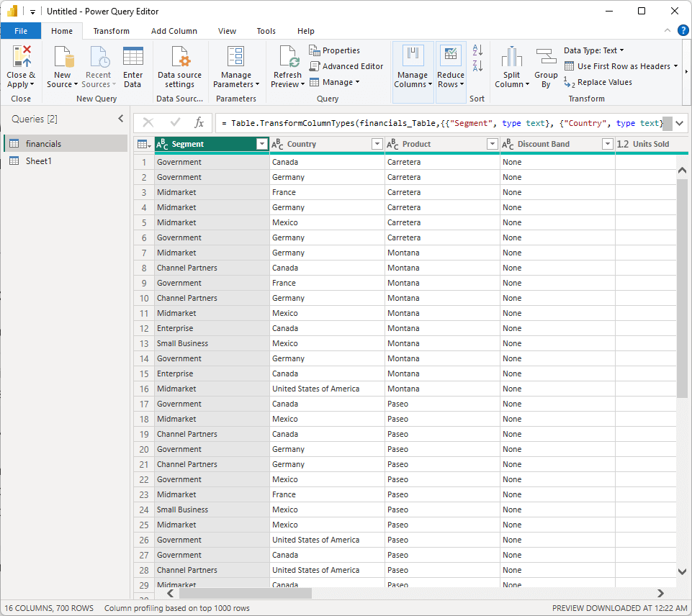Click the Units Sold data type icon
Screen dimensions: 692x616
(623, 144)
